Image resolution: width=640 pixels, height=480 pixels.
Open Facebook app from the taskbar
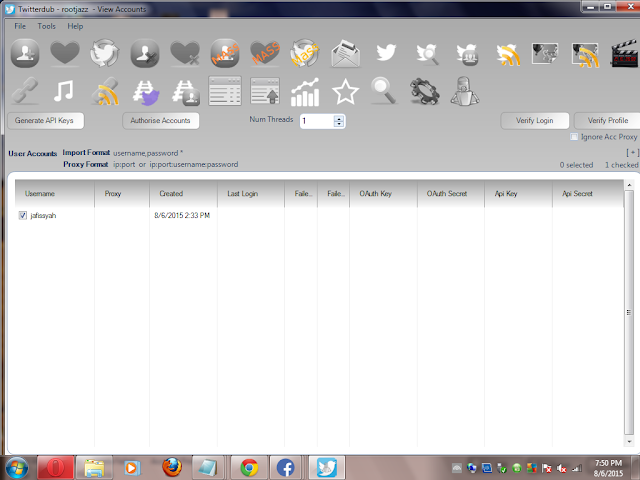(x=286, y=467)
